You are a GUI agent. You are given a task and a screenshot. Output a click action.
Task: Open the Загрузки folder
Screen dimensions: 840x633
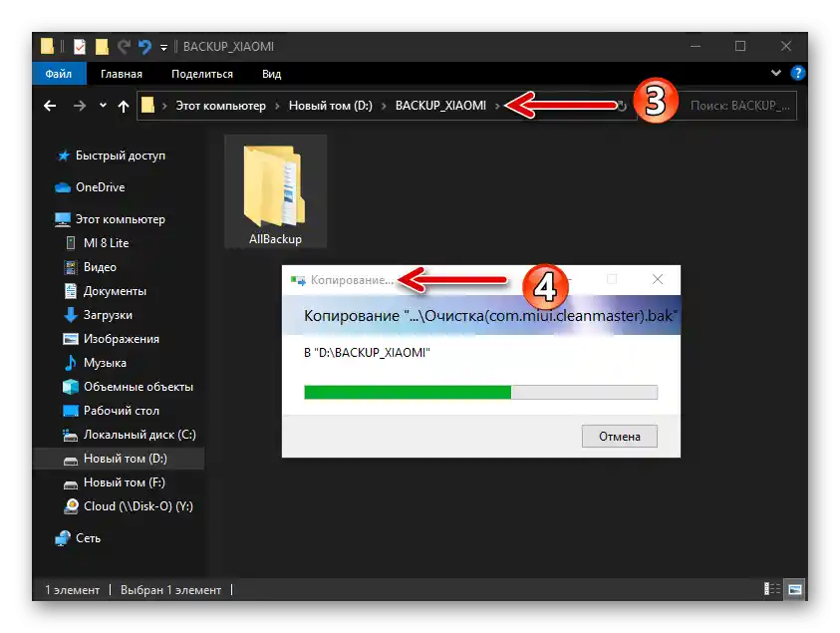point(108,315)
